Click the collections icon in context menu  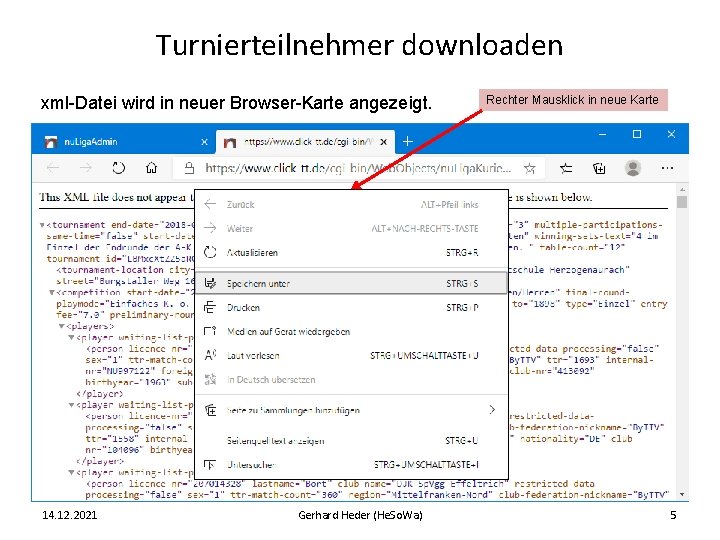(x=210, y=410)
